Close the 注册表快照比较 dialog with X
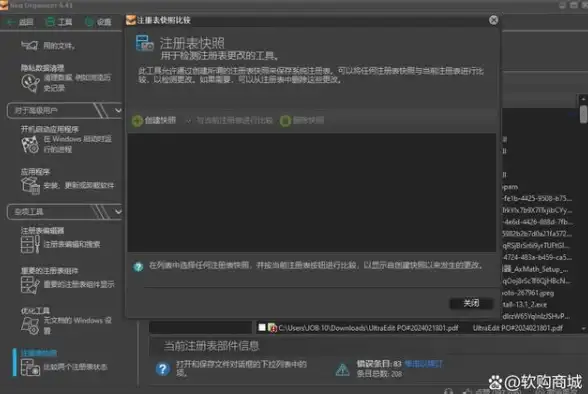Screen dimensions: 588x394 point(494,20)
